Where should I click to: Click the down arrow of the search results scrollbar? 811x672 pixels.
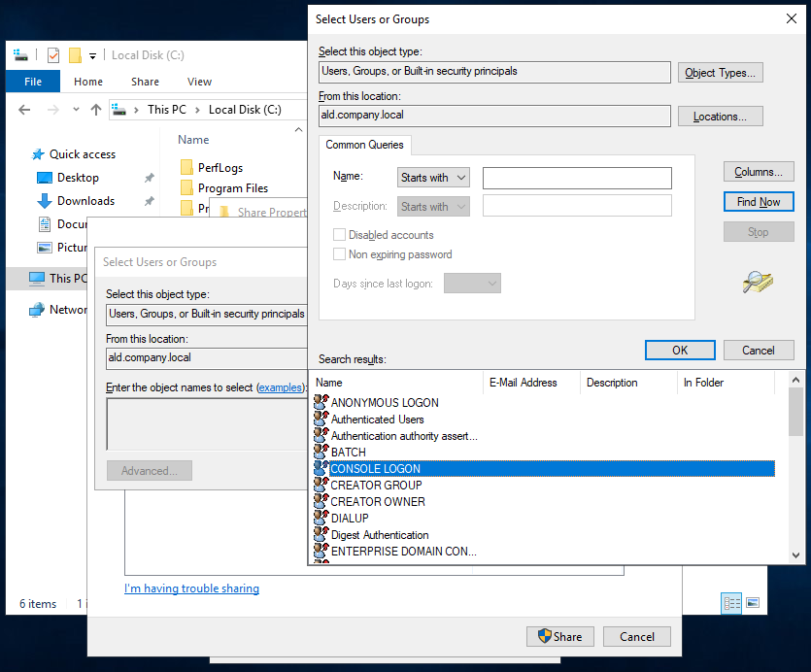tap(795, 555)
